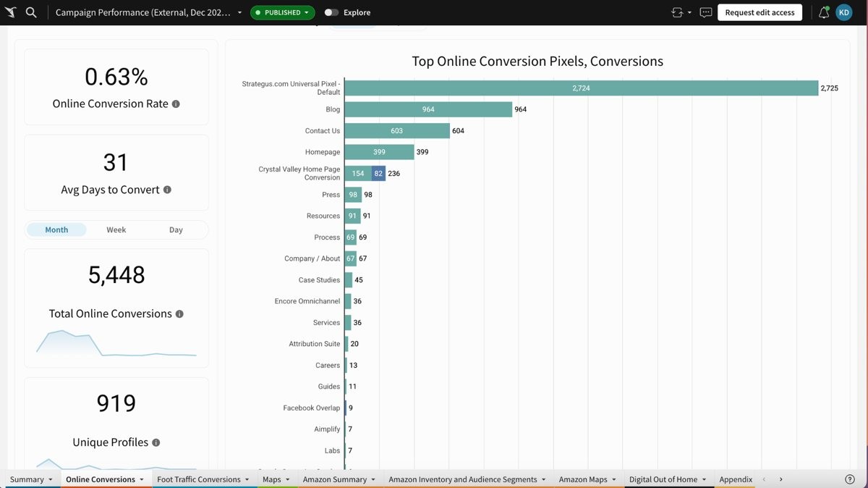Click the Total Online Conversions sparkline chart

[116, 343]
